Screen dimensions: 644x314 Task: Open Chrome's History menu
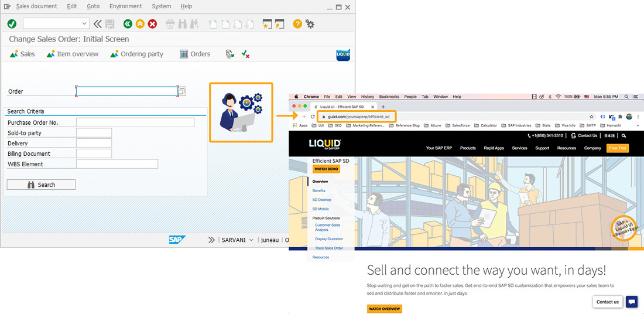pos(368,97)
